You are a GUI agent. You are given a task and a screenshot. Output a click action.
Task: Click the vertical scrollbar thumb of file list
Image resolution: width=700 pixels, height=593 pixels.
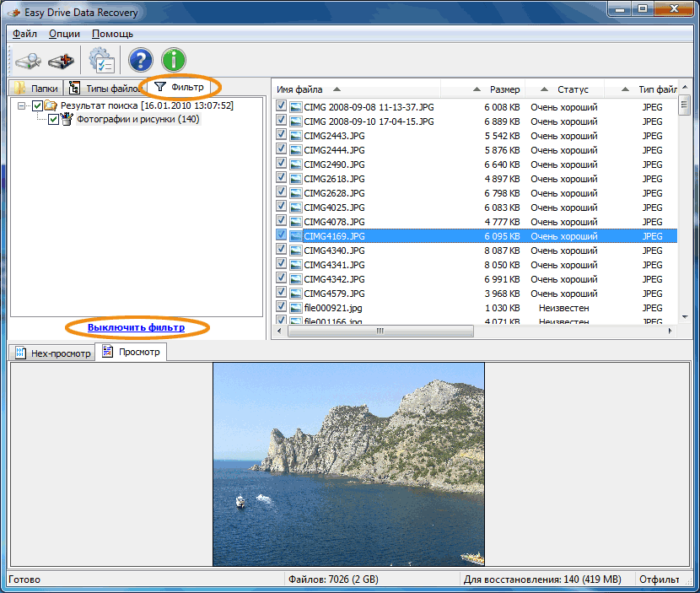(684, 105)
